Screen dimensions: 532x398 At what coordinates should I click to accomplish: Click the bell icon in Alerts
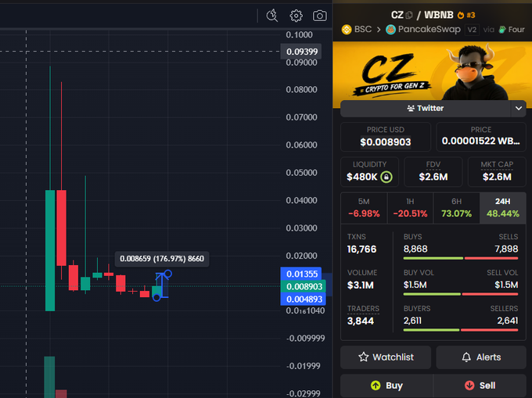pyautogui.click(x=466, y=357)
